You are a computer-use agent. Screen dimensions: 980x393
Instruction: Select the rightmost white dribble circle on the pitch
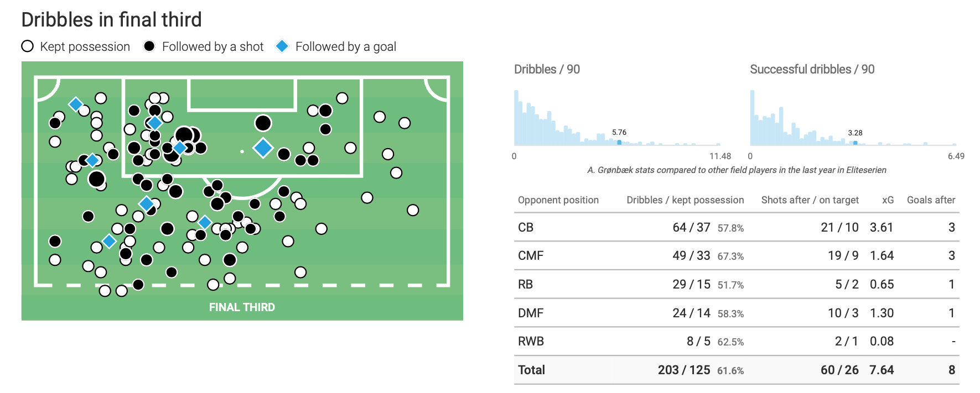(x=413, y=210)
